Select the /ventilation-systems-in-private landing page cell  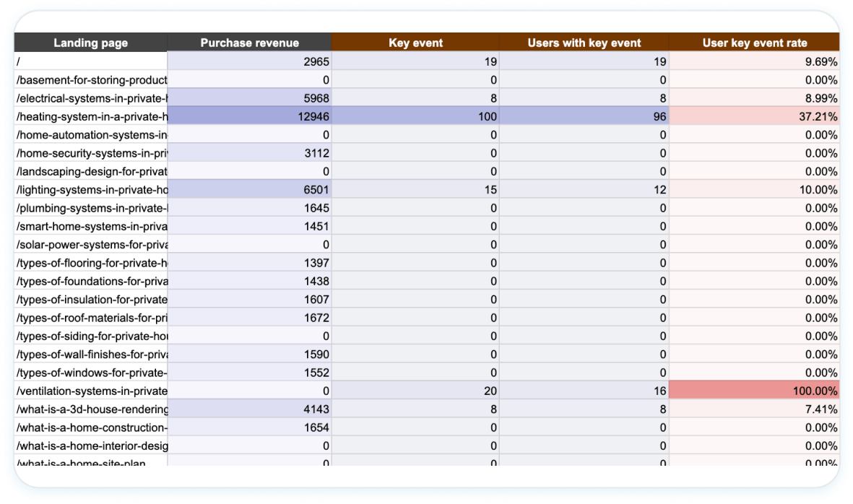click(91, 391)
